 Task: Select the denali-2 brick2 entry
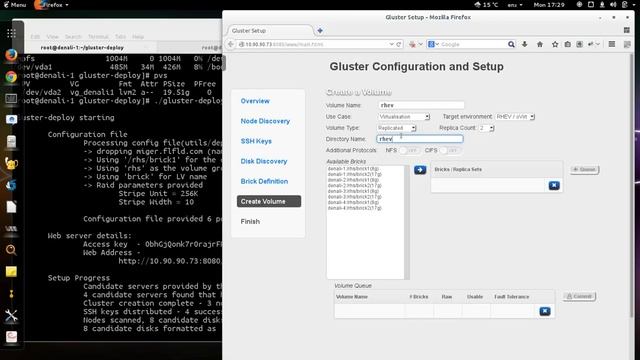point(355,185)
